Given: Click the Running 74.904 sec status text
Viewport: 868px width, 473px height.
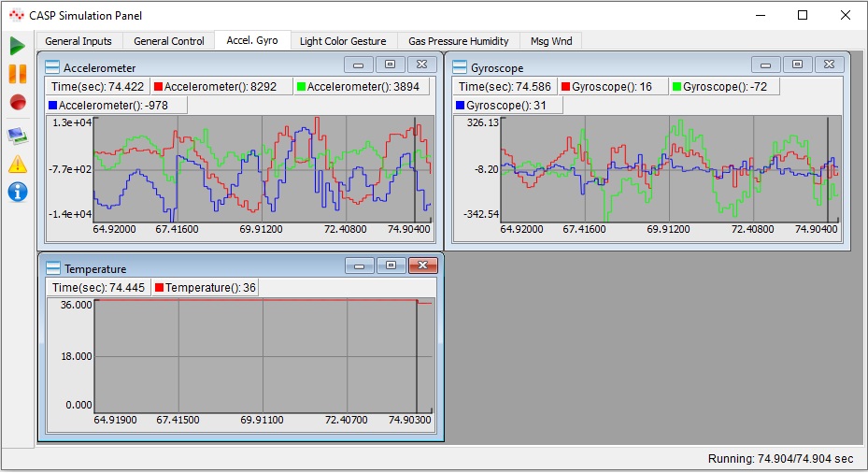Looking at the screenshot, I should (780, 459).
